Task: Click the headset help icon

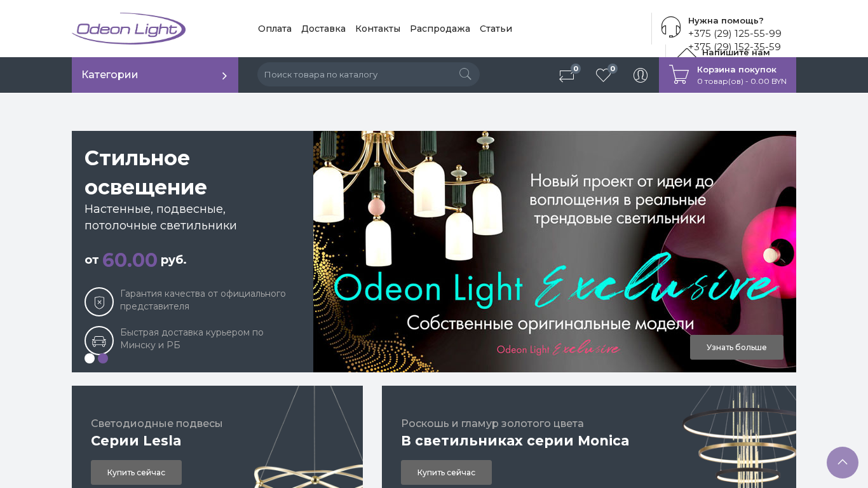Action: [x=671, y=27]
